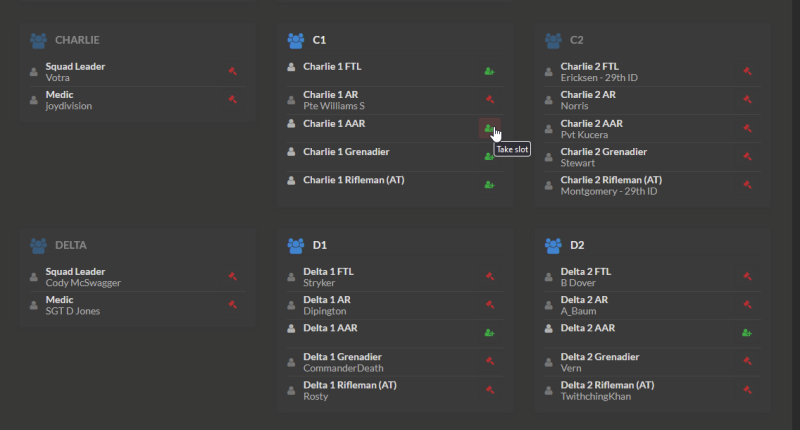Take the Charlie 1 Rifleman (AT) slot
The width and height of the screenshot is (800, 430).
pyautogui.click(x=489, y=185)
